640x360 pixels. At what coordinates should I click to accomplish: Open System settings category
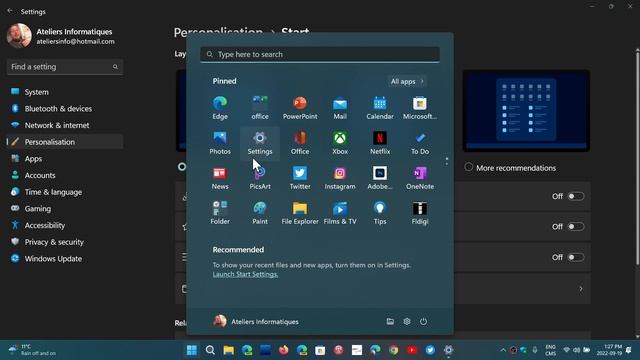click(64, 92)
